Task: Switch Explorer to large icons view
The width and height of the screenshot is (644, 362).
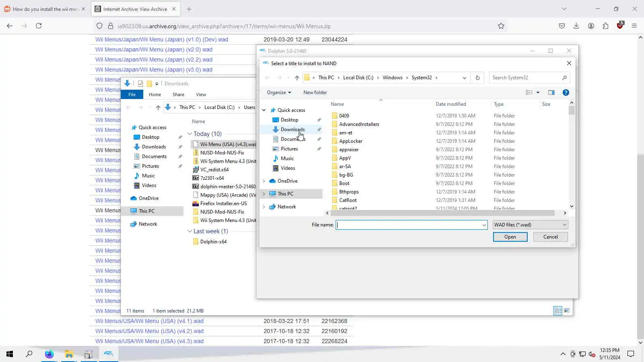Action: (567, 311)
